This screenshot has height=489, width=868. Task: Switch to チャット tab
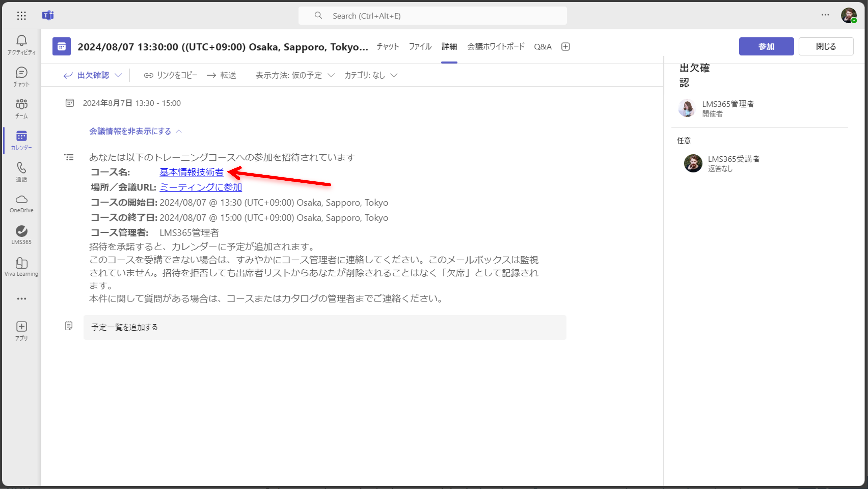[x=388, y=46]
